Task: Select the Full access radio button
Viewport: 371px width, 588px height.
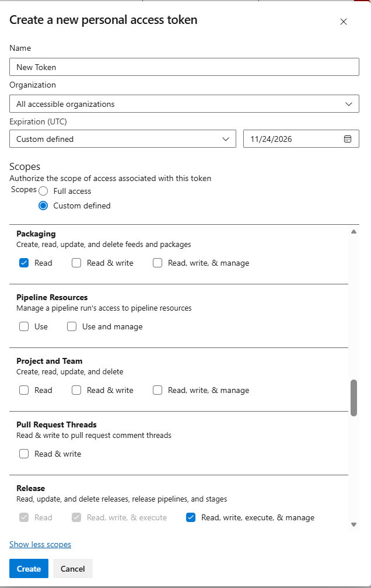Action: 43,191
